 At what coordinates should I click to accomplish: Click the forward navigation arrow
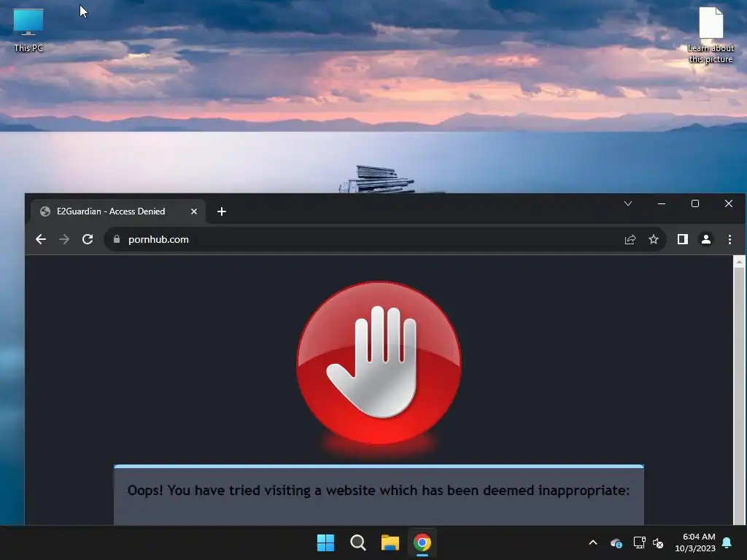coord(64,239)
